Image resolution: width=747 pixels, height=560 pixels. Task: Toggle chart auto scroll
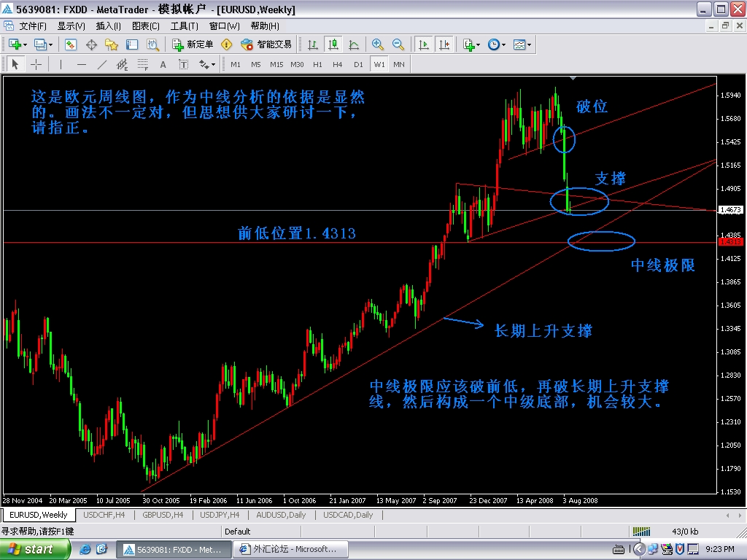(x=423, y=44)
